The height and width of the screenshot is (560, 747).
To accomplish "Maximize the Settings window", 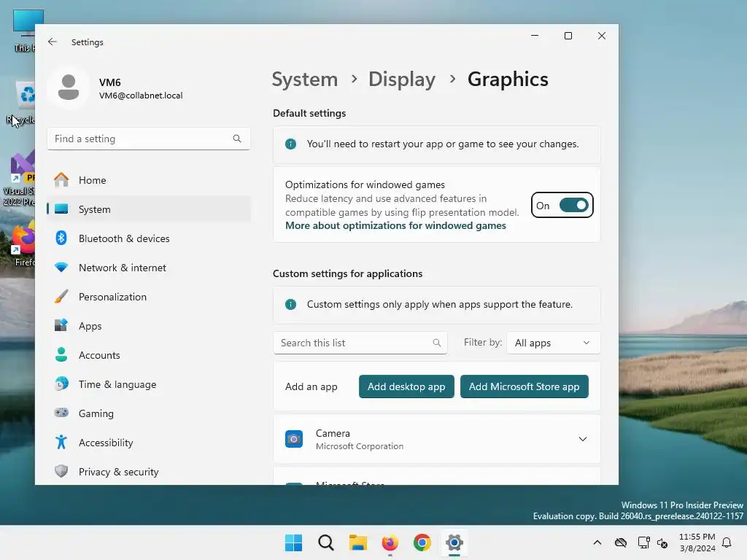I will tap(568, 36).
